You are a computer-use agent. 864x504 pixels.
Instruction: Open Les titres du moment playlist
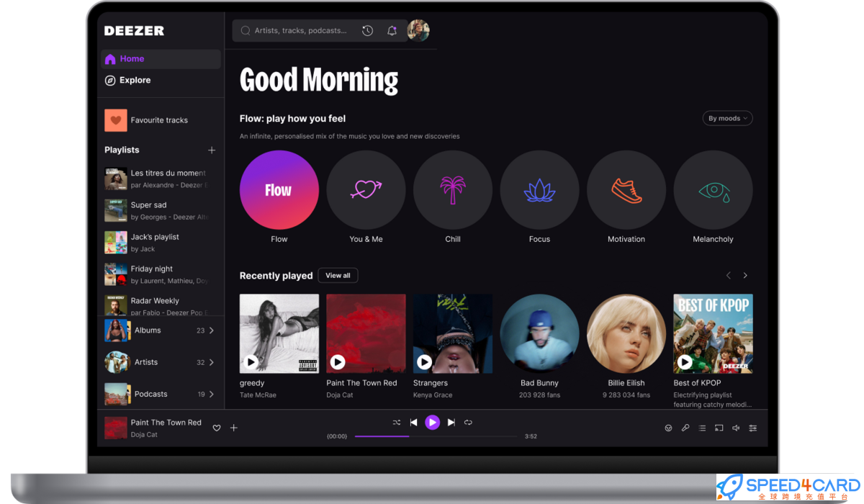[x=156, y=179]
